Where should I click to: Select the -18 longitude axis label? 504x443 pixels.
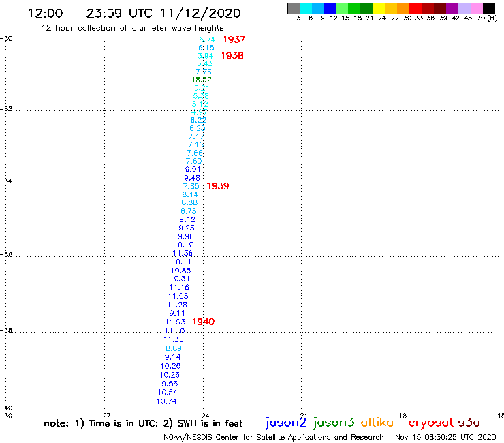(x=400, y=416)
